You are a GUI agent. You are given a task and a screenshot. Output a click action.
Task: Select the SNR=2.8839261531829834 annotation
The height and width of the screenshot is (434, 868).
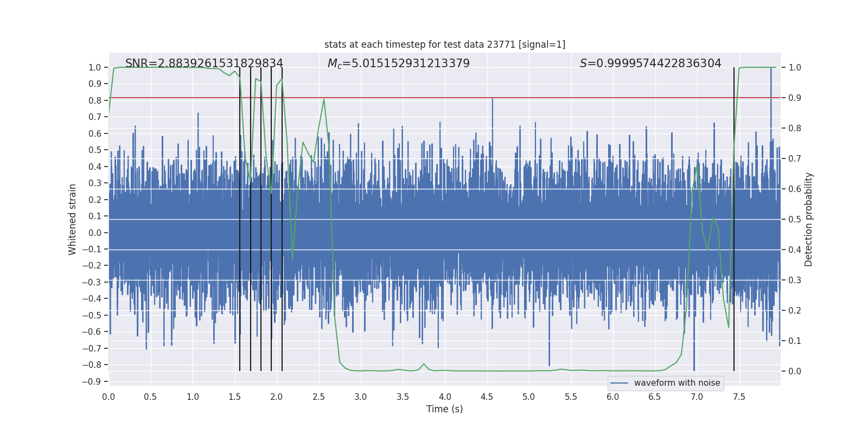pyautogui.click(x=204, y=63)
